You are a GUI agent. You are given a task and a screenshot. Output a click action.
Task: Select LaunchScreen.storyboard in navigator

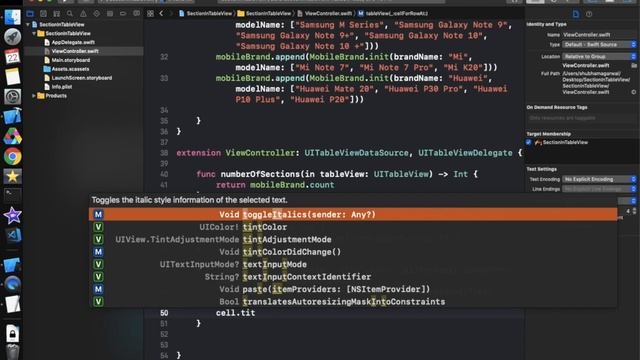click(78, 78)
